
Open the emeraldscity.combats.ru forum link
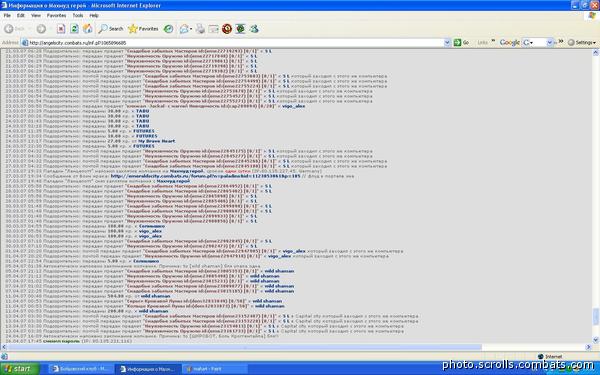[205, 176]
